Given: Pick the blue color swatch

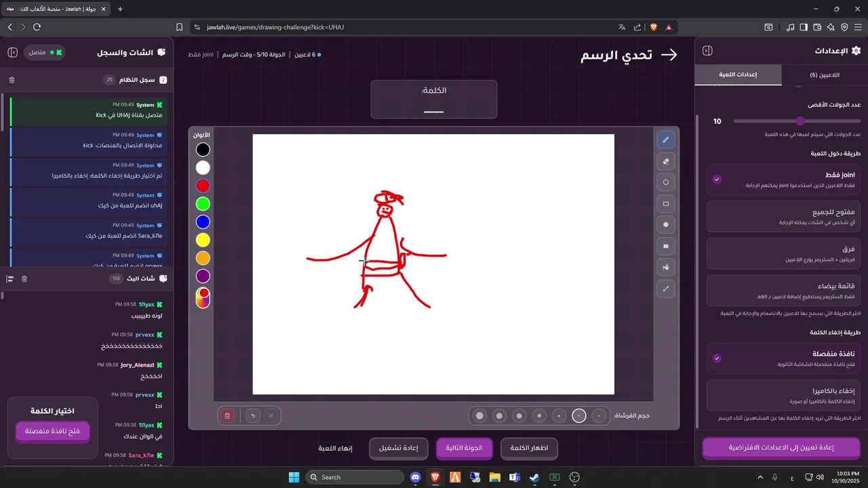Looking at the screenshot, I should click(x=203, y=222).
